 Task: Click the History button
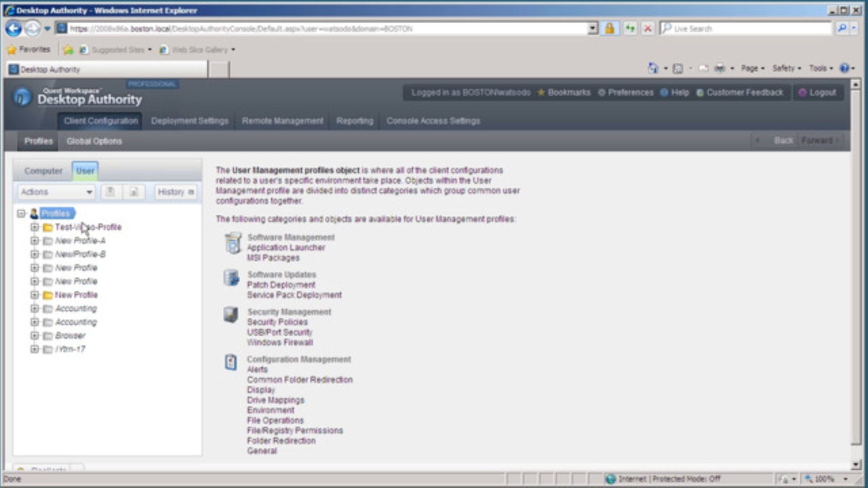click(176, 192)
